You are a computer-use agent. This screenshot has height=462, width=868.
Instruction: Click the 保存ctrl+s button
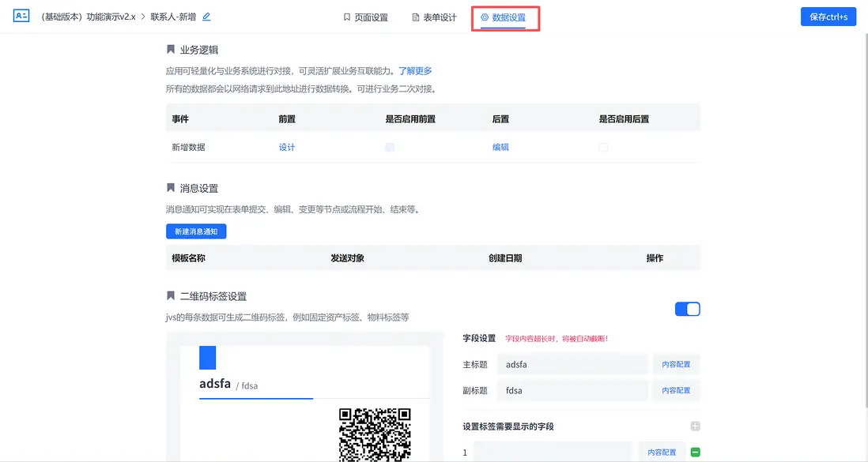pyautogui.click(x=828, y=17)
